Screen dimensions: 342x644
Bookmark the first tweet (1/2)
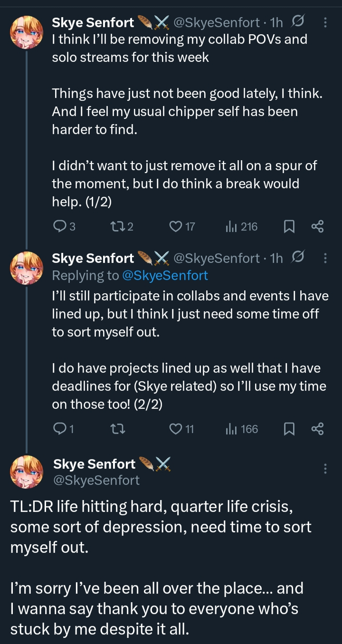point(288,227)
